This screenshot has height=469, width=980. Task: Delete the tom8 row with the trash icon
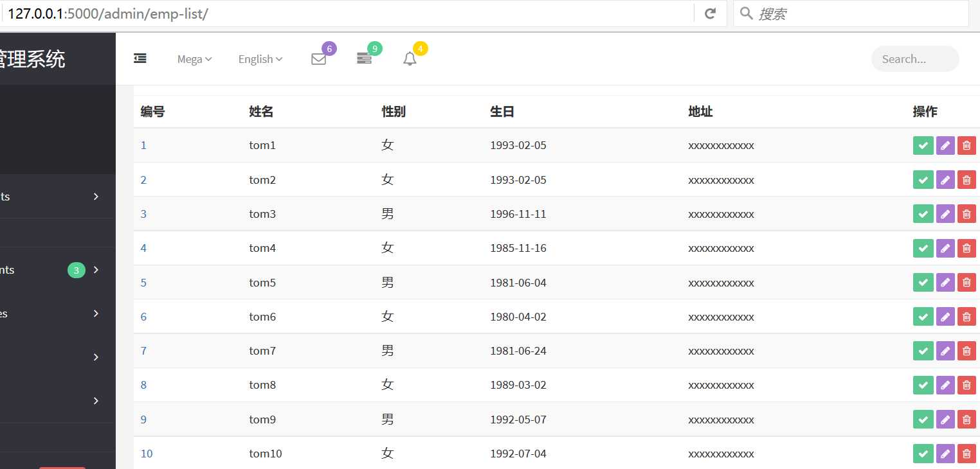(x=966, y=385)
